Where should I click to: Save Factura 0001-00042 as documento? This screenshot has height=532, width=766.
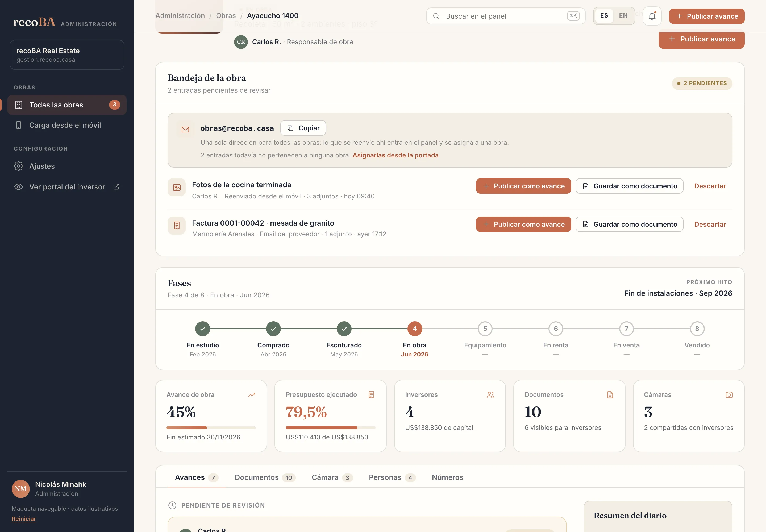[629, 224]
